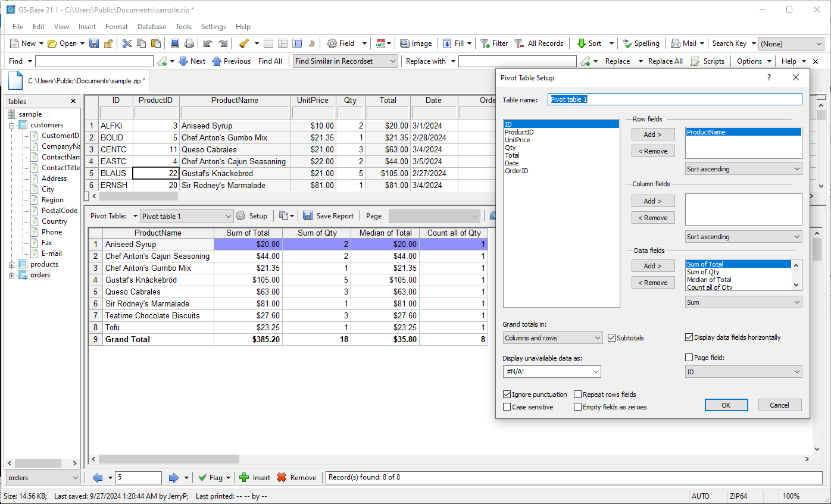The image size is (831, 504).
Task: Click the Table name input field
Action: click(675, 99)
